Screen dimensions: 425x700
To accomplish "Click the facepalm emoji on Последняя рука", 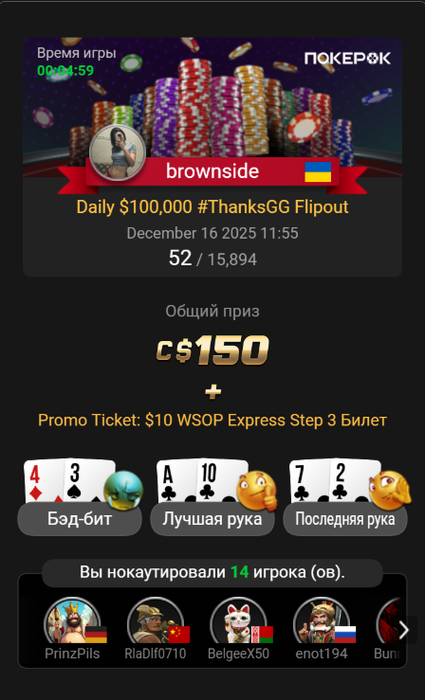I will tap(390, 490).
